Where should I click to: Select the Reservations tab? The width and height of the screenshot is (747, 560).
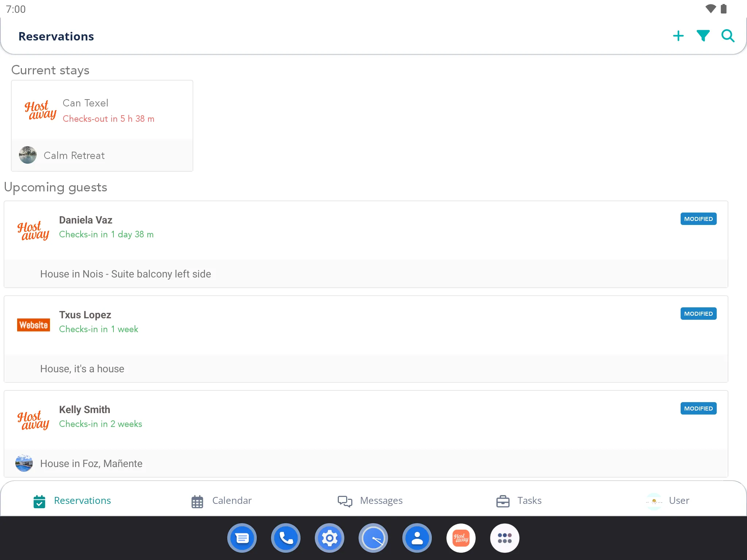[x=72, y=501]
